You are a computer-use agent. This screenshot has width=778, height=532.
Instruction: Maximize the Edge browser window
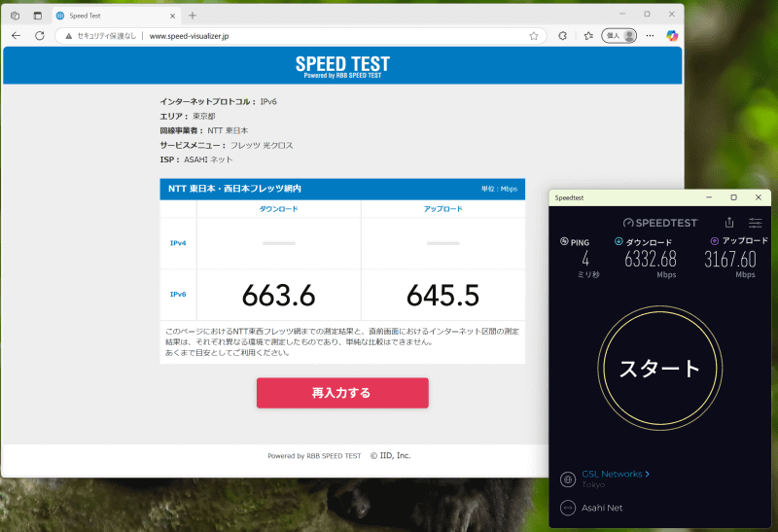click(x=647, y=14)
